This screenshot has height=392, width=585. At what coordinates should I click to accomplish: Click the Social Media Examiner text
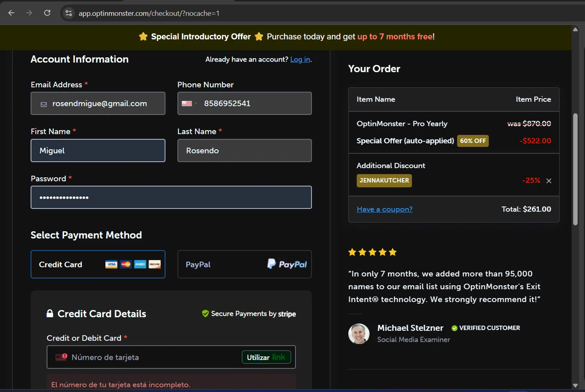[x=413, y=339]
